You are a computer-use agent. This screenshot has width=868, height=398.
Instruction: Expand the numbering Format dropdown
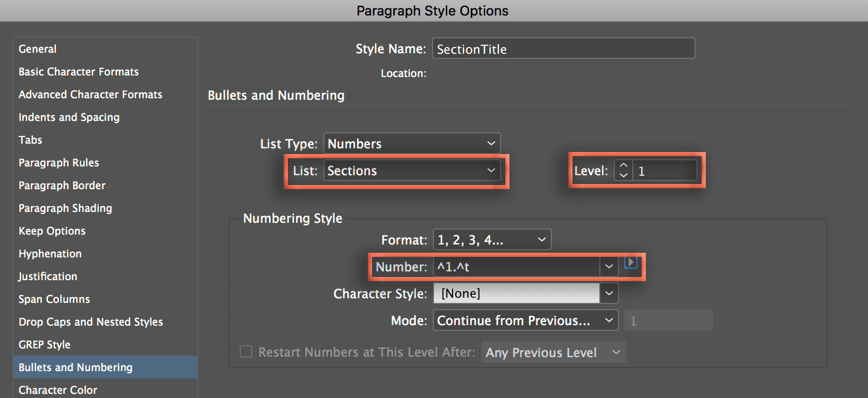coord(492,240)
